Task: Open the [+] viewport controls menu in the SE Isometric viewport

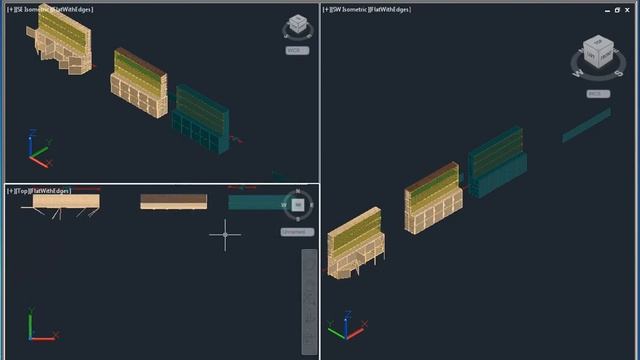Action: (x=11, y=9)
